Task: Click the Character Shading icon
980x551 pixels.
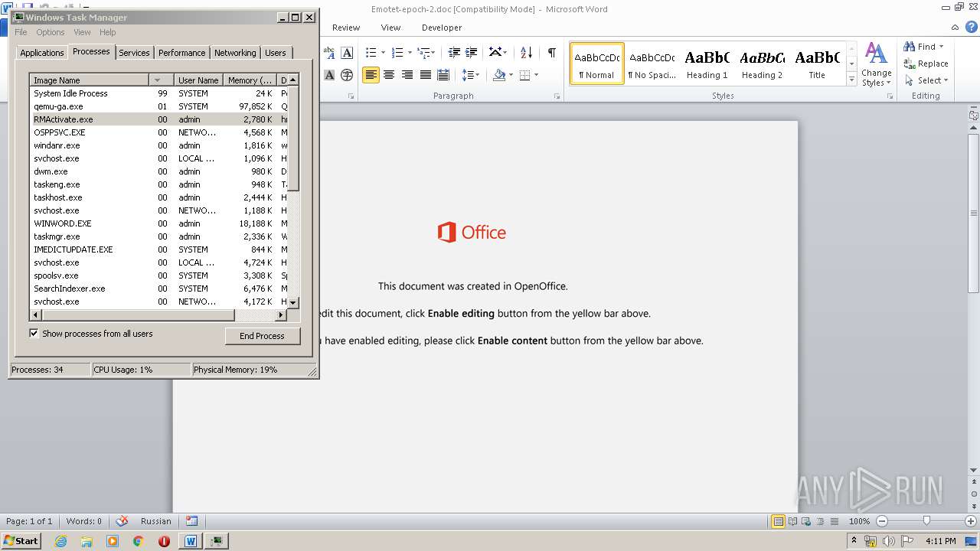Action: (x=329, y=75)
